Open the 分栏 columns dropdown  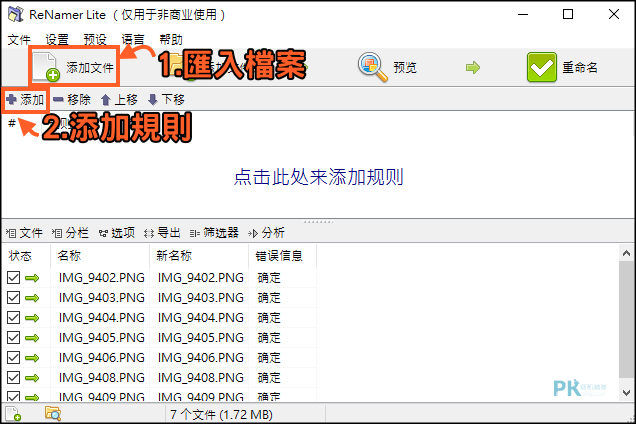pyautogui.click(x=70, y=232)
